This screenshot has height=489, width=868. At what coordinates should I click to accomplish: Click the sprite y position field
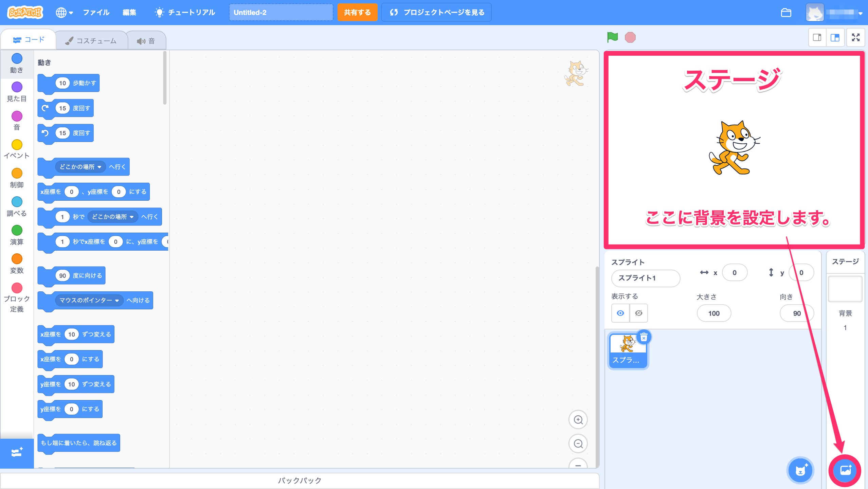point(801,273)
